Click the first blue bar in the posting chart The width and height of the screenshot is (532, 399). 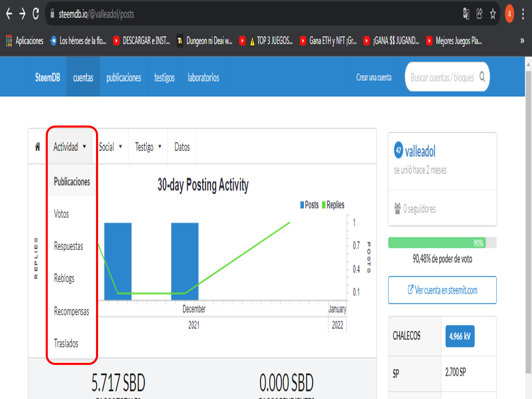[x=118, y=261]
